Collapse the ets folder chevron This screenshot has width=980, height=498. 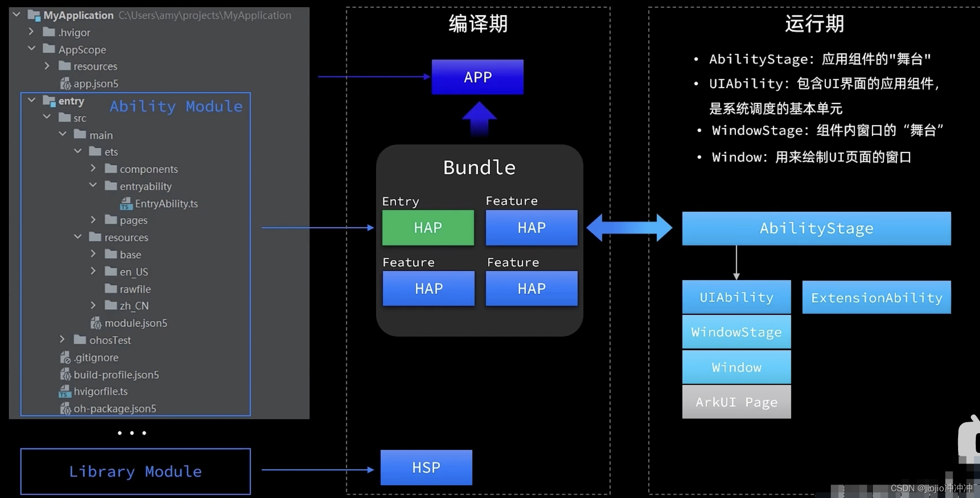78,151
